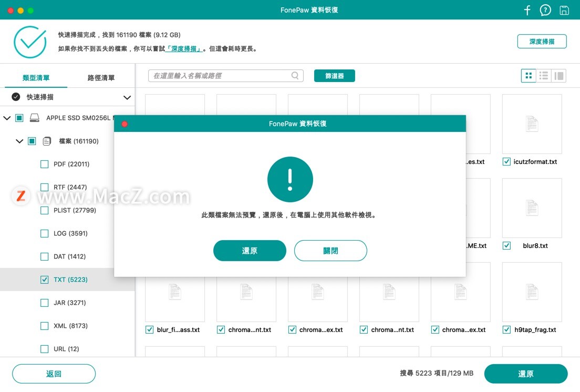Image resolution: width=580 pixels, height=392 pixels.
Task: Open the help question mark icon
Action: click(x=545, y=10)
